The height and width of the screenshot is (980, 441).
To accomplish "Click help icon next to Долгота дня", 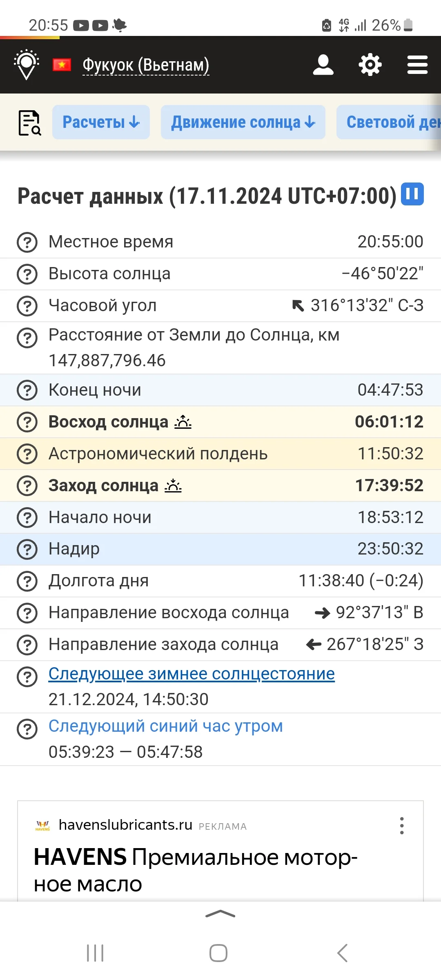I will pos(27,581).
